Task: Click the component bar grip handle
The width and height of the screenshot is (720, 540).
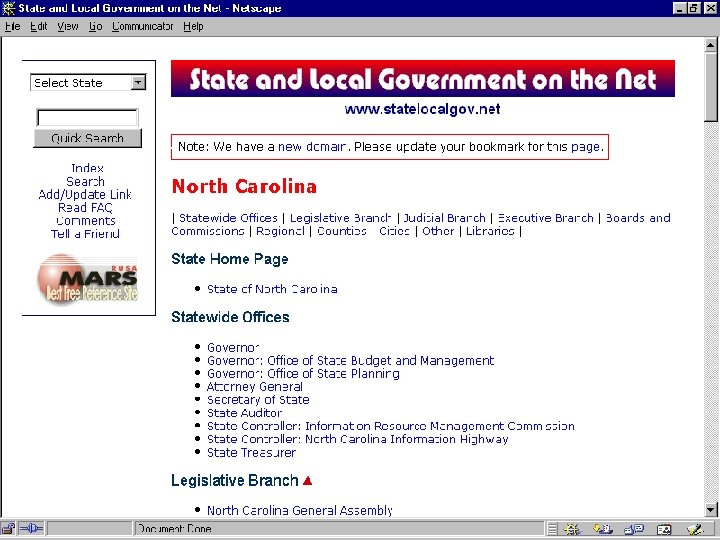Action: [552, 529]
